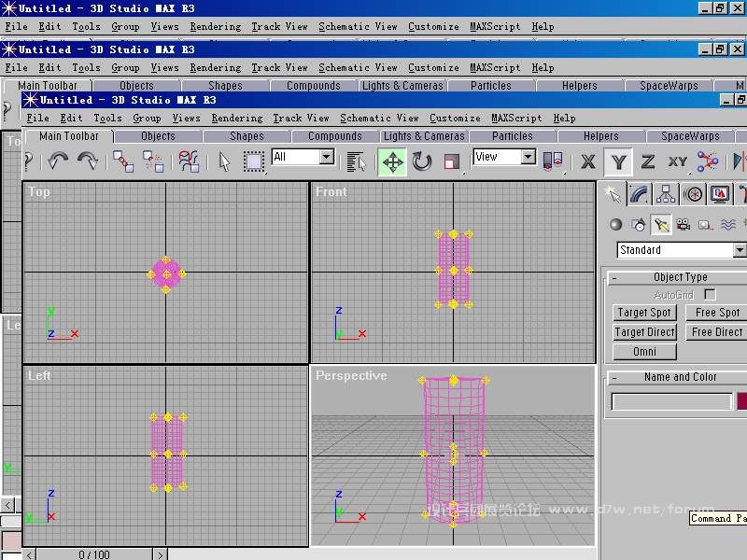Screen dimensions: 747x560
Task: Activate the Select and Move tool
Action: pyautogui.click(x=392, y=161)
